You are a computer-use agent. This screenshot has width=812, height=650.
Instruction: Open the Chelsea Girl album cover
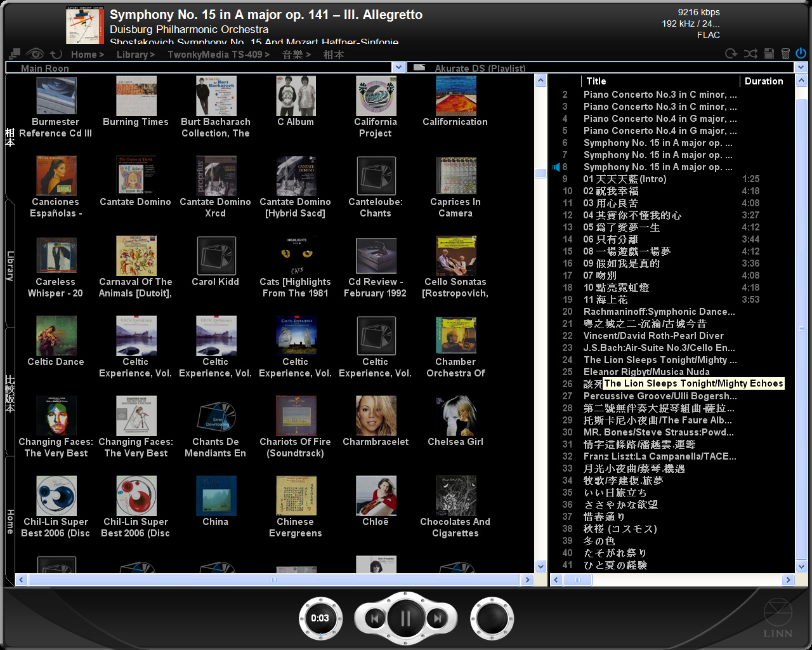click(x=455, y=416)
